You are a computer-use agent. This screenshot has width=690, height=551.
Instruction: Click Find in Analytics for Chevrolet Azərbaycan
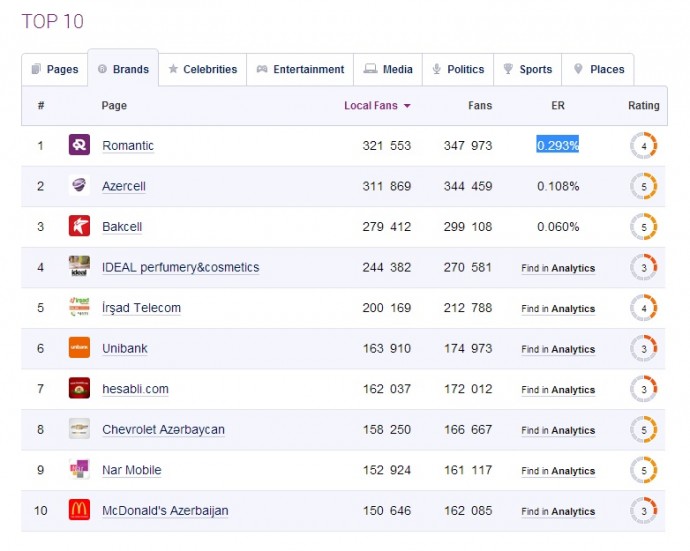(x=558, y=430)
